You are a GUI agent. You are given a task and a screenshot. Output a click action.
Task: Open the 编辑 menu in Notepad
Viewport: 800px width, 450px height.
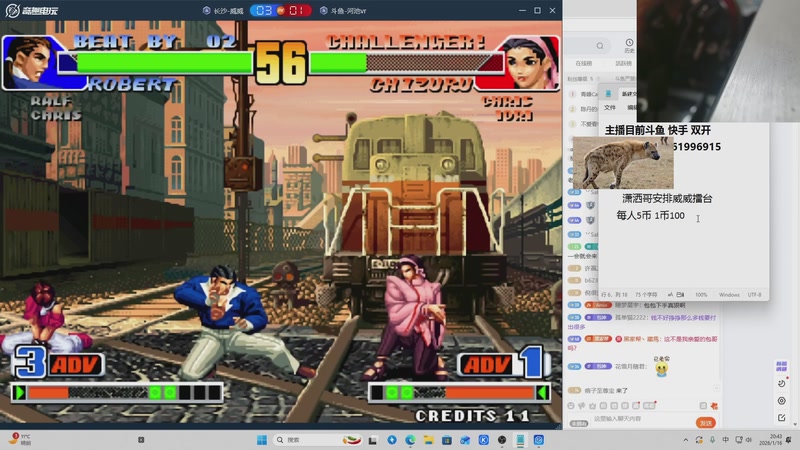point(632,108)
